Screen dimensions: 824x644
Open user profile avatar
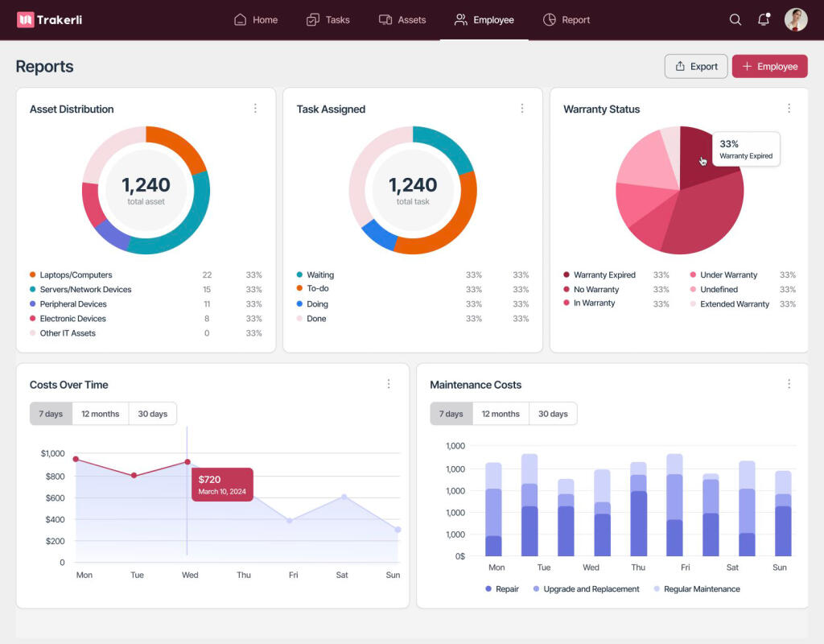(x=795, y=20)
